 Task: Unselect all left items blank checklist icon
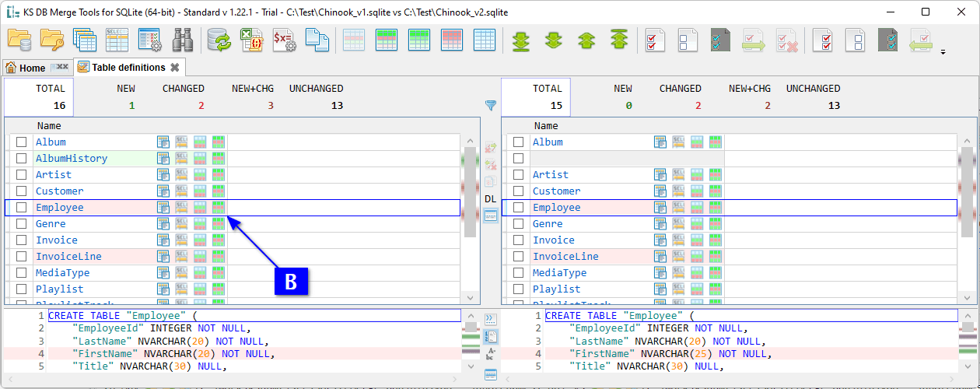point(688,39)
